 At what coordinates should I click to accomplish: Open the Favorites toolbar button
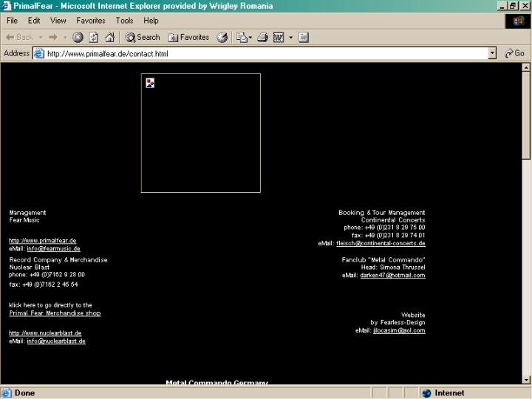point(188,38)
